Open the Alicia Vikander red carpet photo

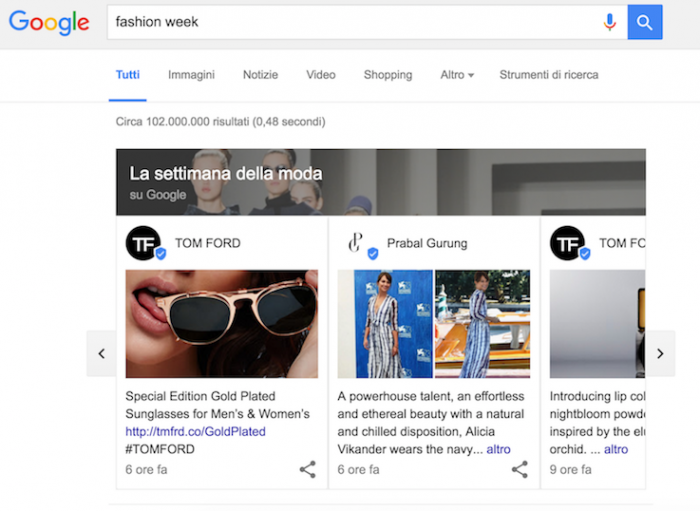385,324
